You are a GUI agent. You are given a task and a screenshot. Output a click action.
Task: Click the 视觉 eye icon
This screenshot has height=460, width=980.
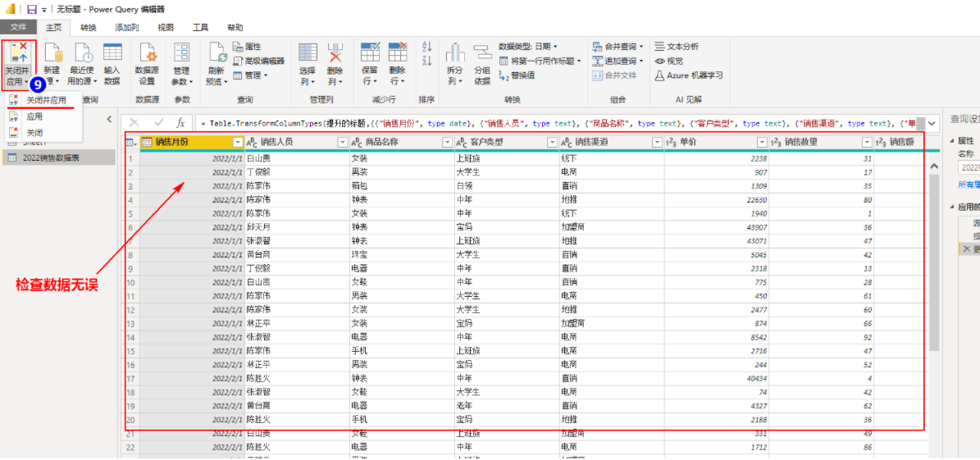[659, 61]
